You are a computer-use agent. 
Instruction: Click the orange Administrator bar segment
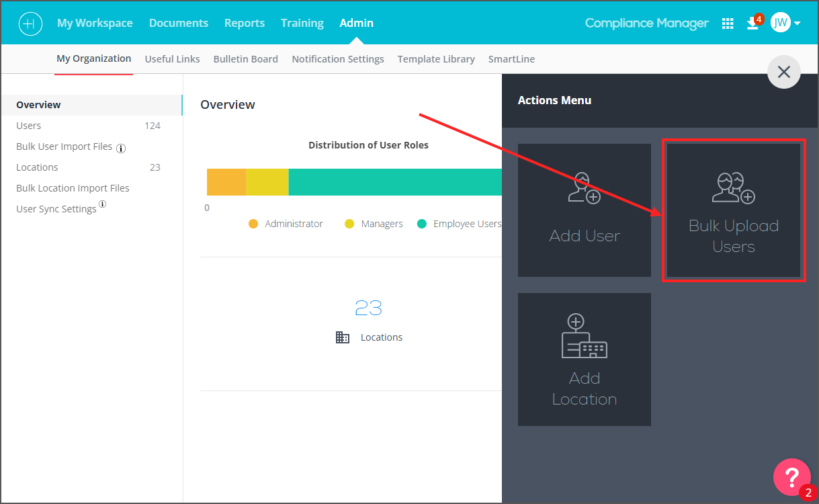tap(226, 182)
